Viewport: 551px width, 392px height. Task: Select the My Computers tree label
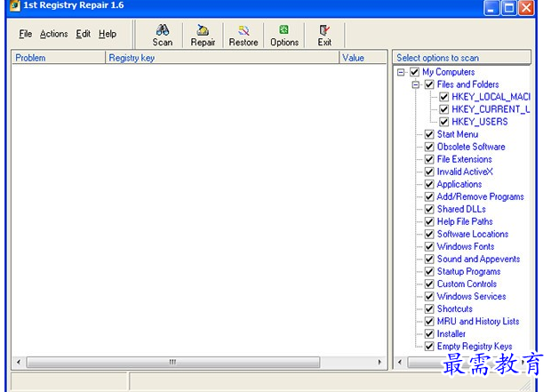pyautogui.click(x=449, y=72)
